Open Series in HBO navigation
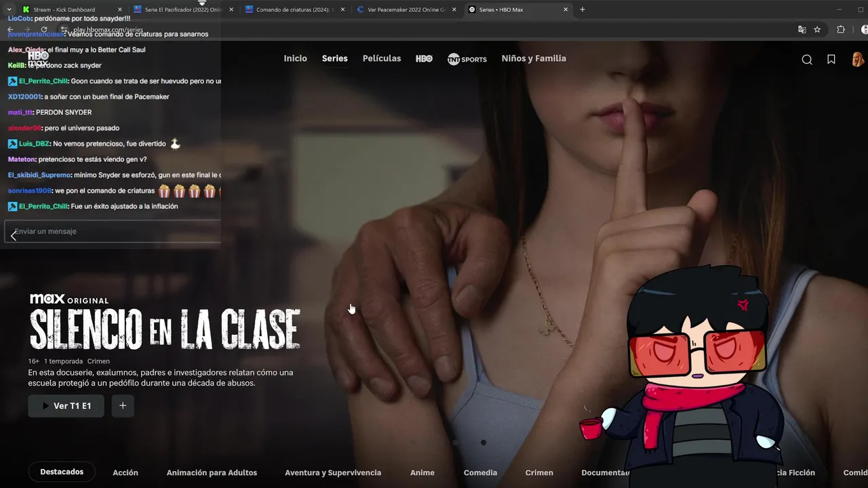 click(335, 58)
